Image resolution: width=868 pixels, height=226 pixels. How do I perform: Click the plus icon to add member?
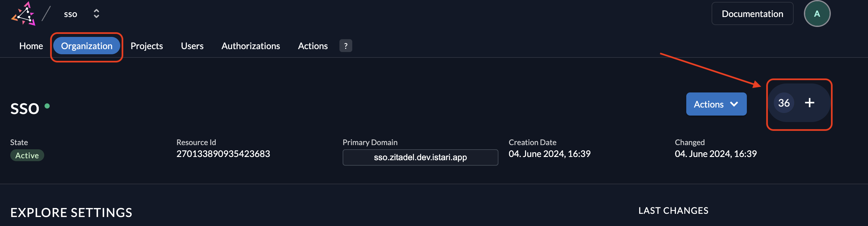[809, 103]
